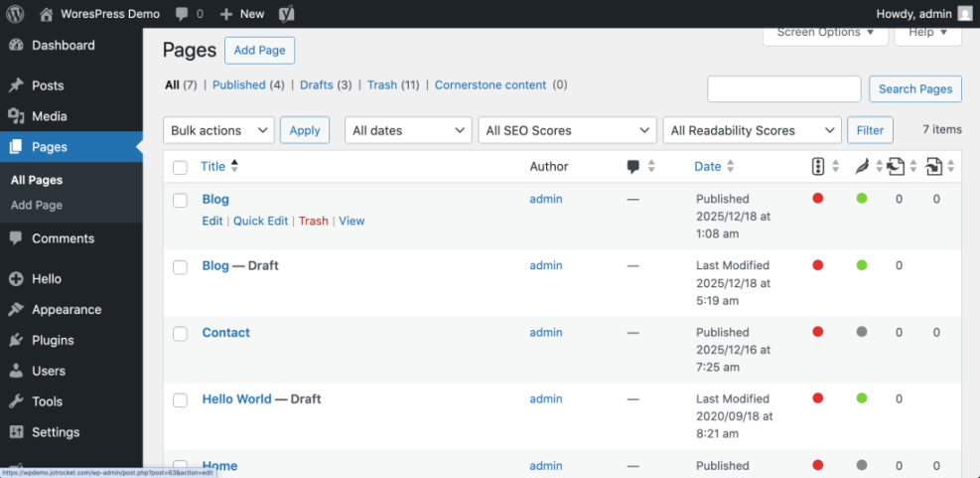Open the Pages menu in sidebar
980x478 pixels.
[71, 147]
